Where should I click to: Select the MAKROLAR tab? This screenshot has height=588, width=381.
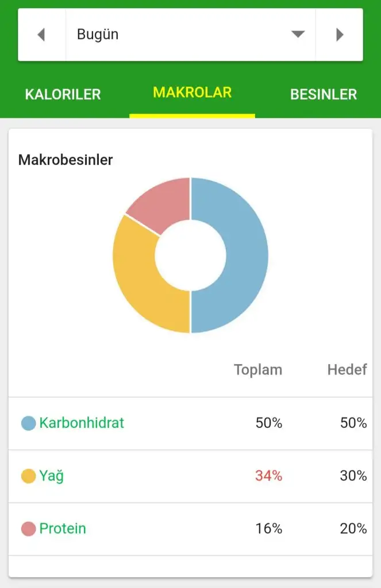click(192, 92)
